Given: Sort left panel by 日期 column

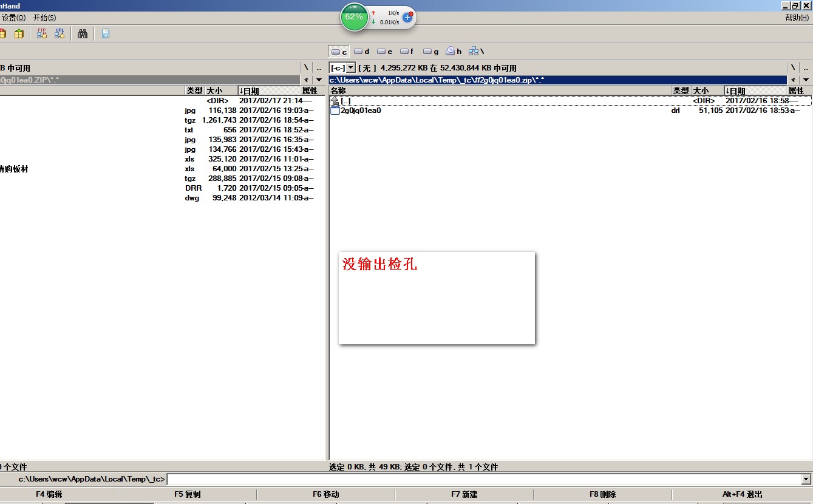Looking at the screenshot, I should click(x=269, y=90).
